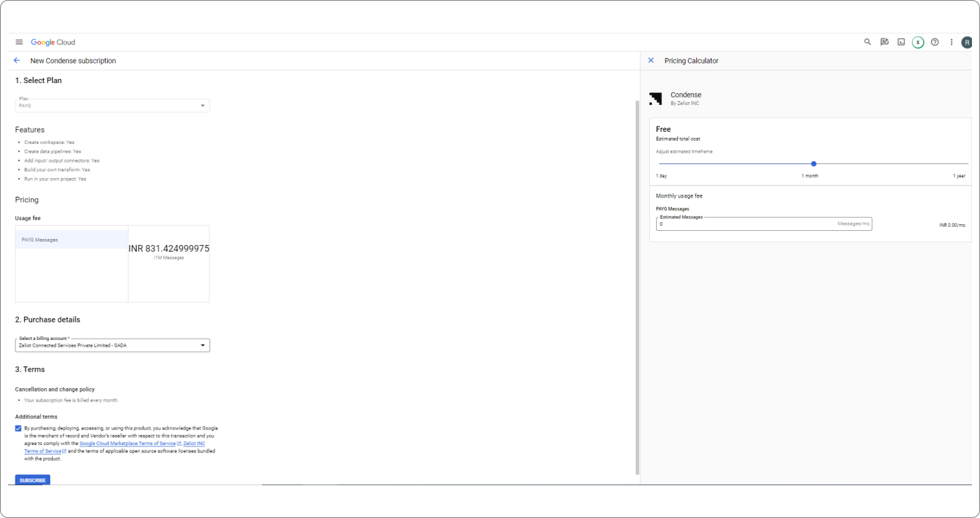Select the PAYG Messages usage fee row

click(72, 240)
